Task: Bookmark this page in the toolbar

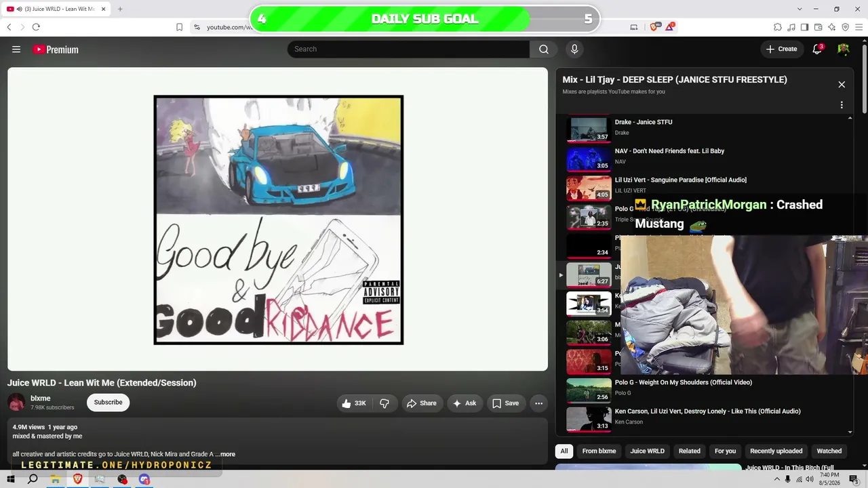Action: pos(179,27)
